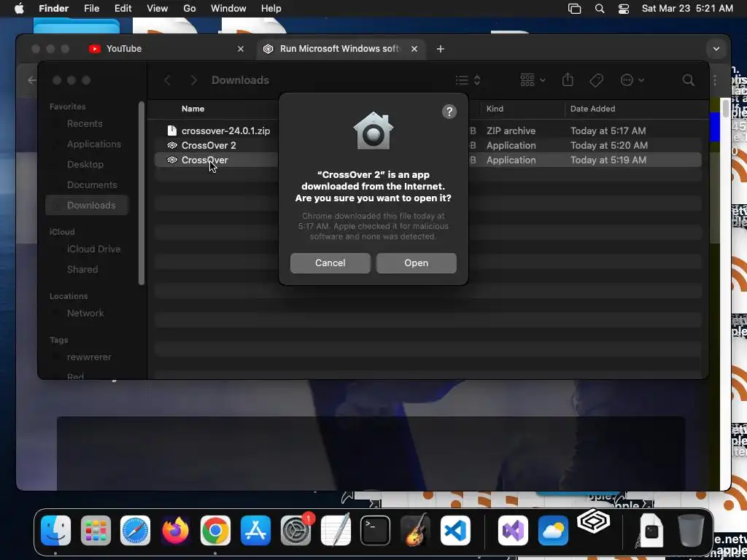Screen dimensions: 747x560
Task: Open the Help menu
Action: point(271,9)
